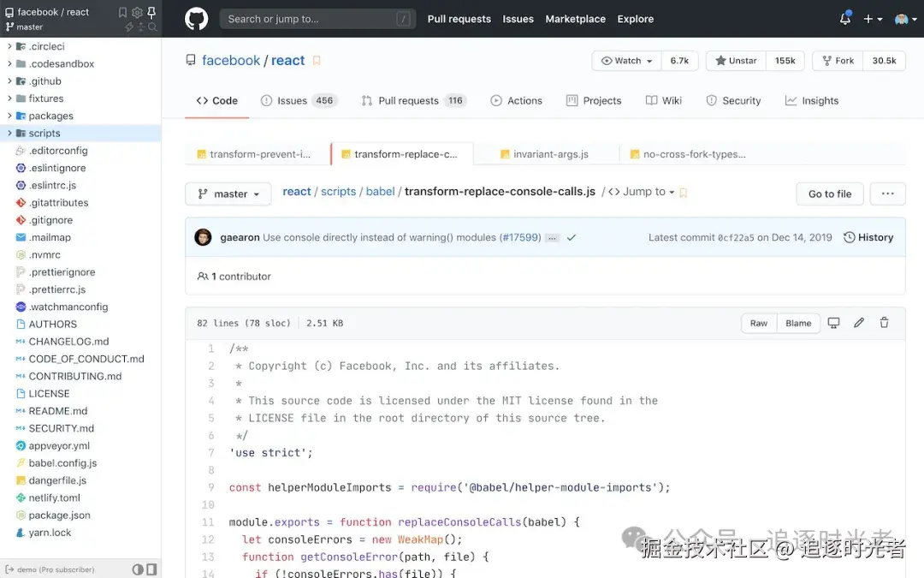This screenshot has width=924, height=578.
Task: Open the plus create-new dropdown
Action: [x=873, y=19]
